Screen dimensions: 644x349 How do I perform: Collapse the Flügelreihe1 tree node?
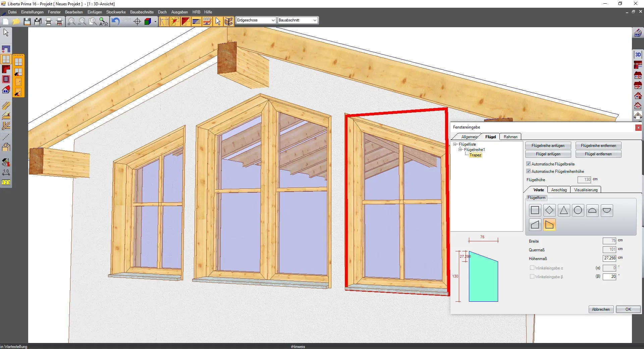click(460, 150)
